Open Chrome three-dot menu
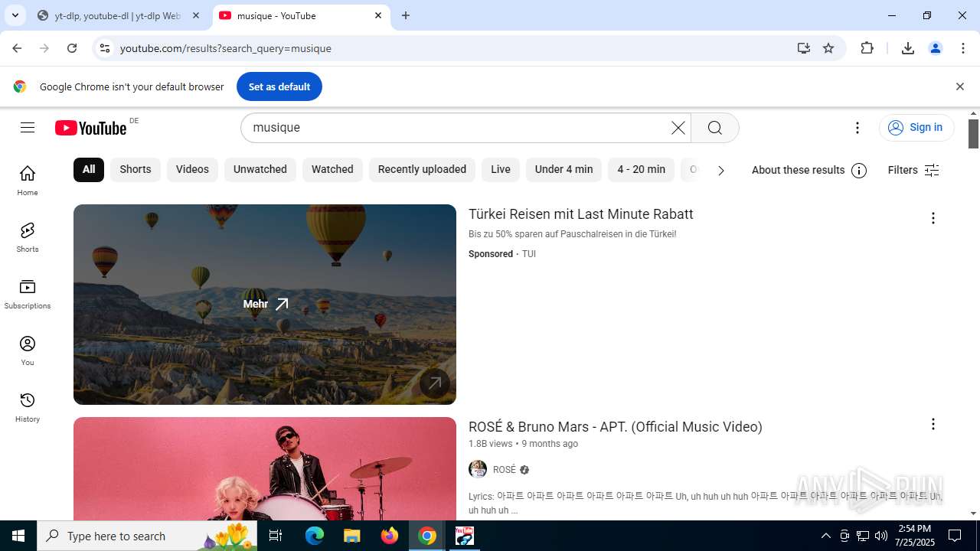The height and width of the screenshot is (551, 980). coord(963,48)
